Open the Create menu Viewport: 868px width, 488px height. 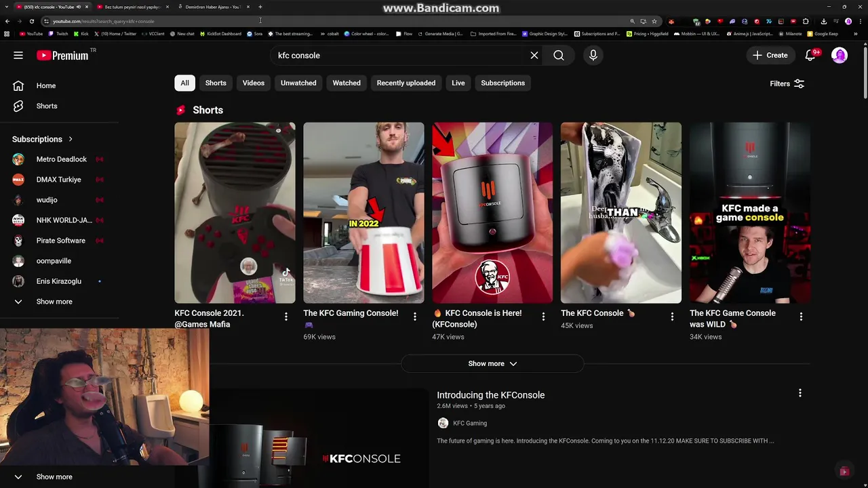770,56
